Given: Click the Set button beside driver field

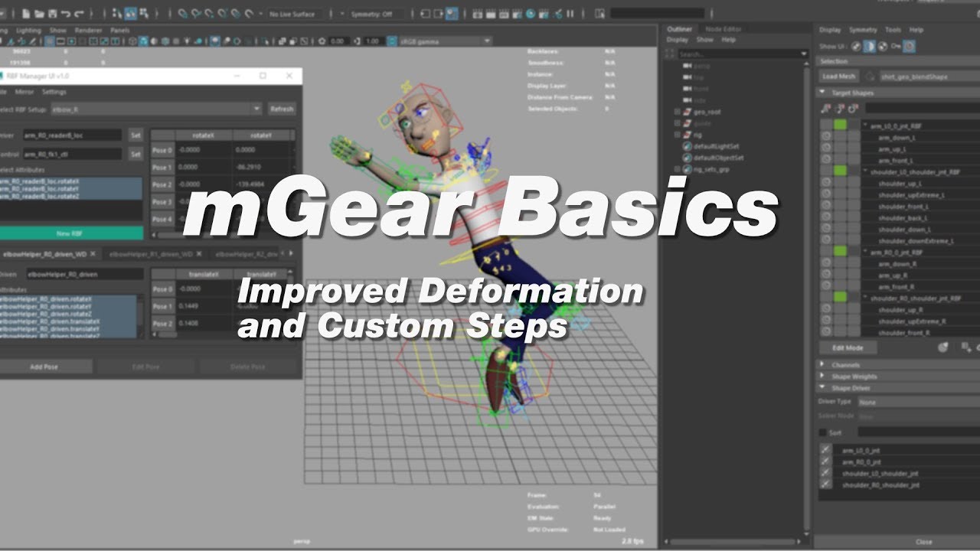Looking at the screenshot, I should point(135,135).
